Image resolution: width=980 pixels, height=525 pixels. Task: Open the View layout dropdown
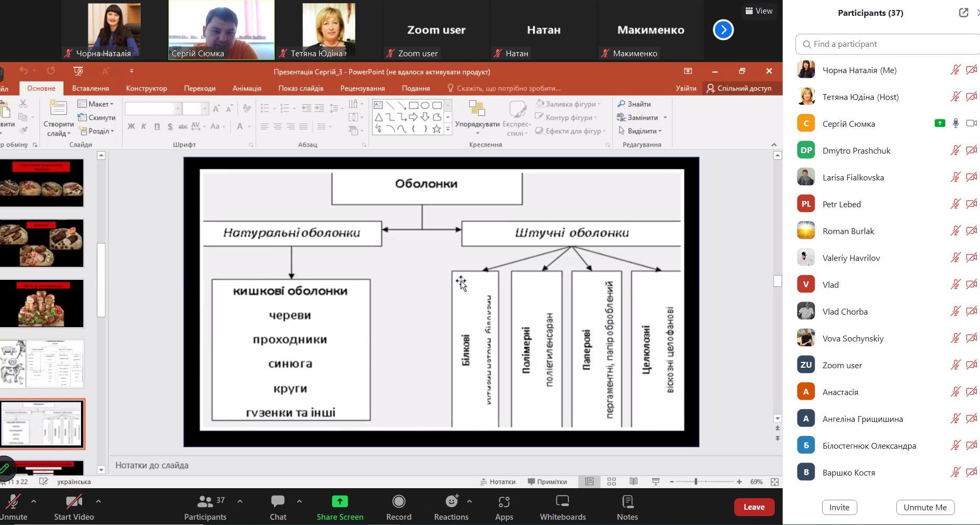click(758, 11)
